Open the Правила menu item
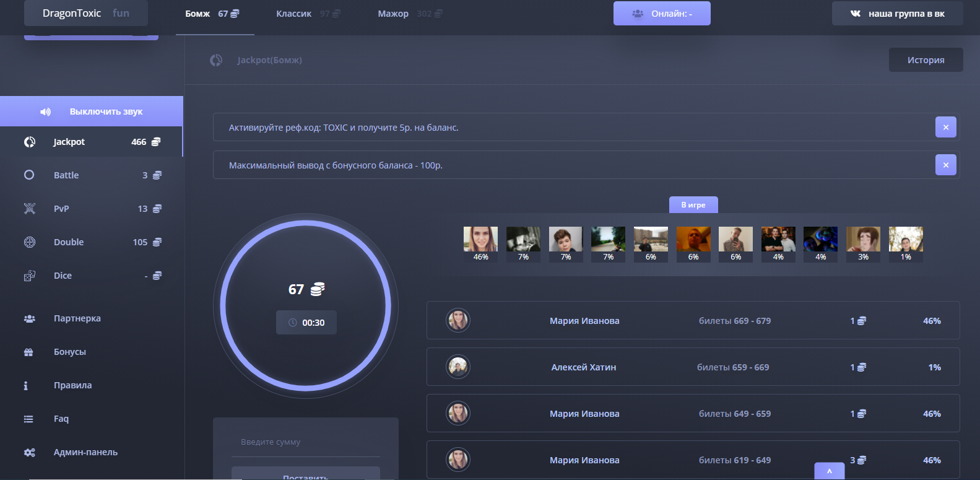980x480 pixels. pyautogui.click(x=92, y=385)
